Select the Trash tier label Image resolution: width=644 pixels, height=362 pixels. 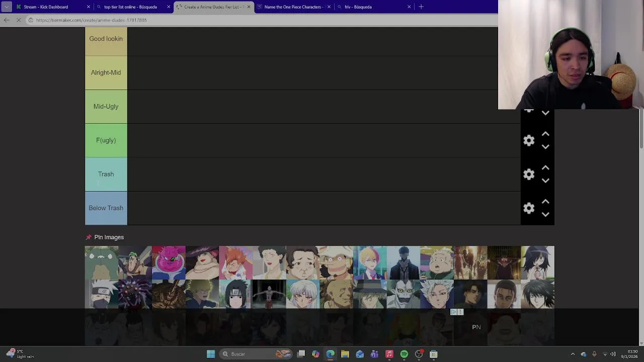click(x=106, y=174)
